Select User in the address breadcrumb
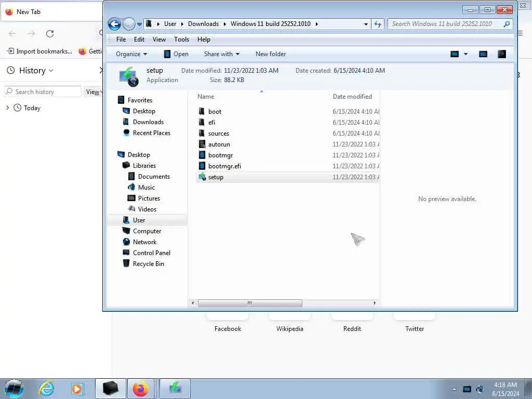 point(170,24)
